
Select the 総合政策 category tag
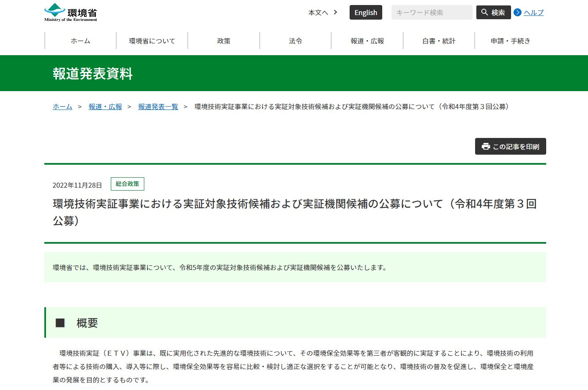pyautogui.click(x=127, y=184)
